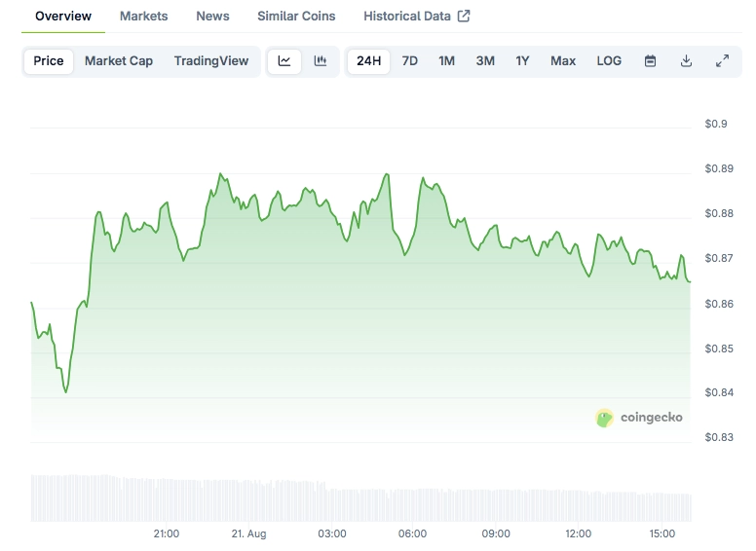Go to the News tab
This screenshot has height=551, width=756.
tap(212, 16)
